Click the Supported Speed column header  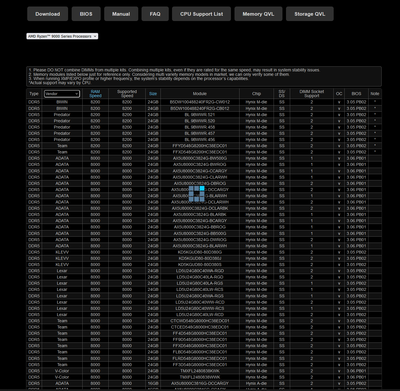click(127, 94)
